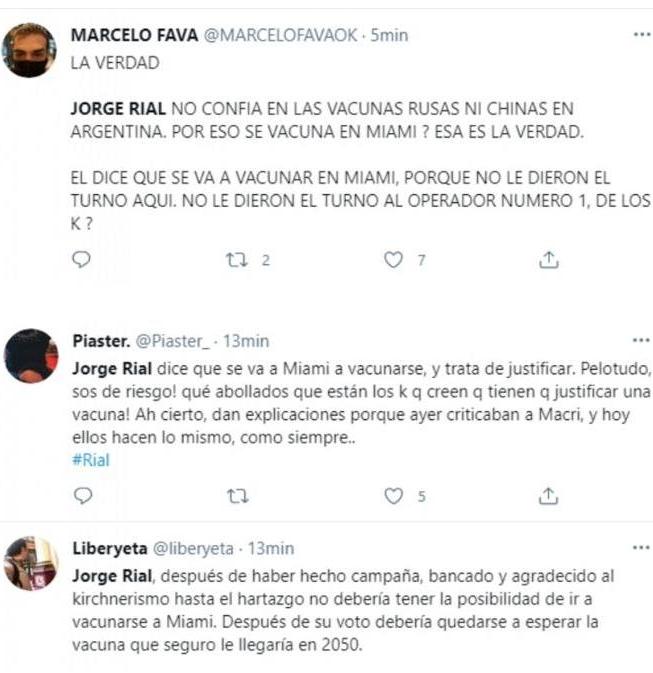Like MARCELO FAVA's tweet with heart
The image size is (653, 673).
coord(393,260)
